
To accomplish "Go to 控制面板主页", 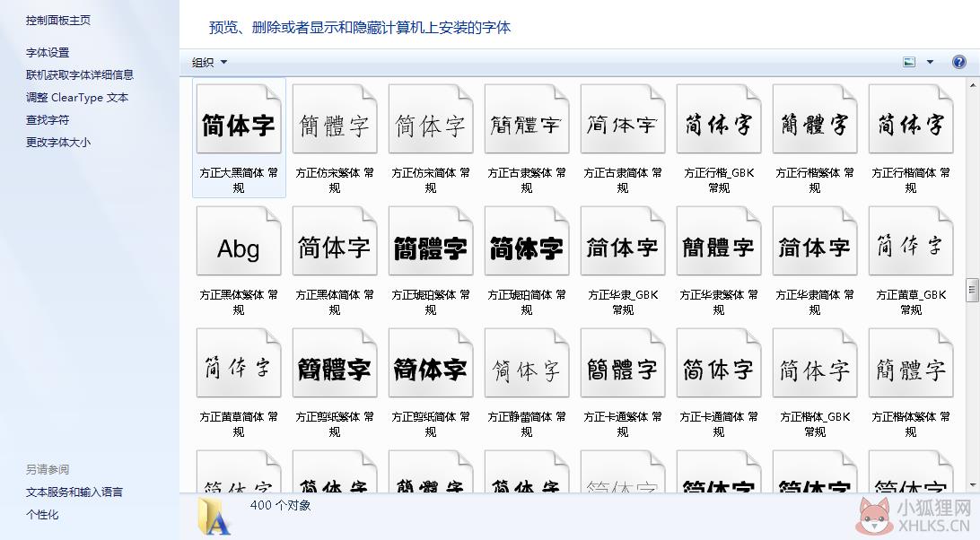I will point(58,20).
